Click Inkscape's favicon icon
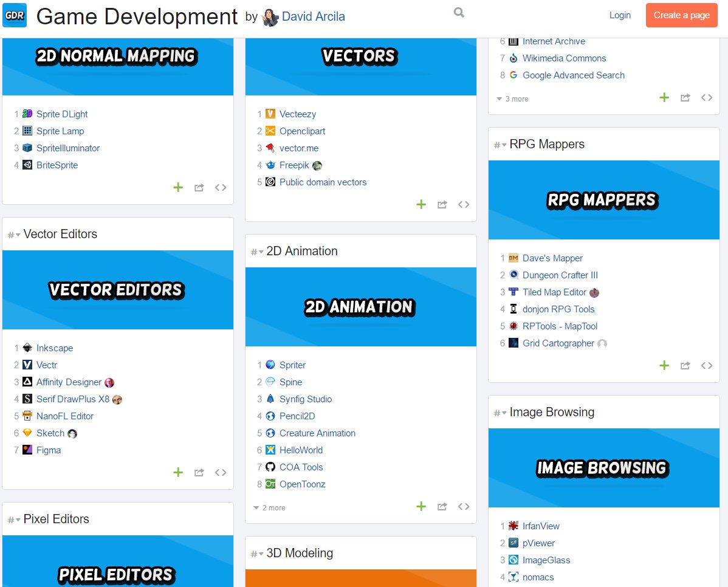This screenshot has height=587, width=728. pyautogui.click(x=27, y=348)
